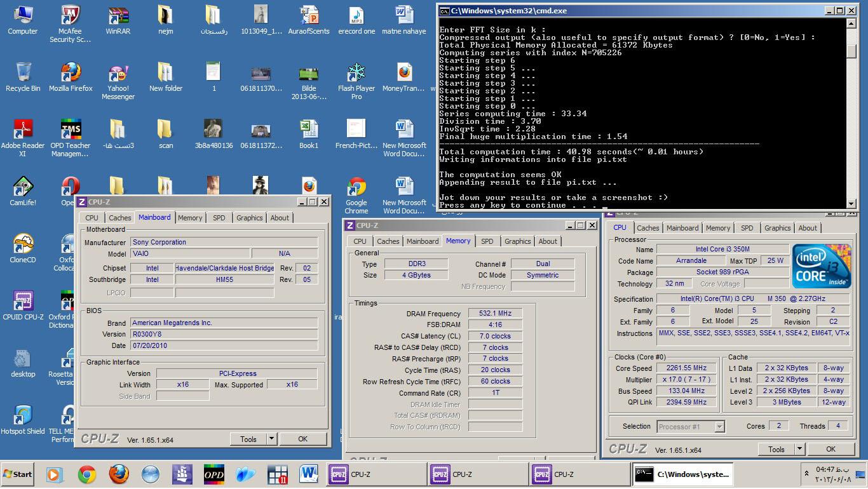868x489 pixels.
Task: Switch to Mainboard tab in Memory CPU-Z window
Action: tap(423, 241)
